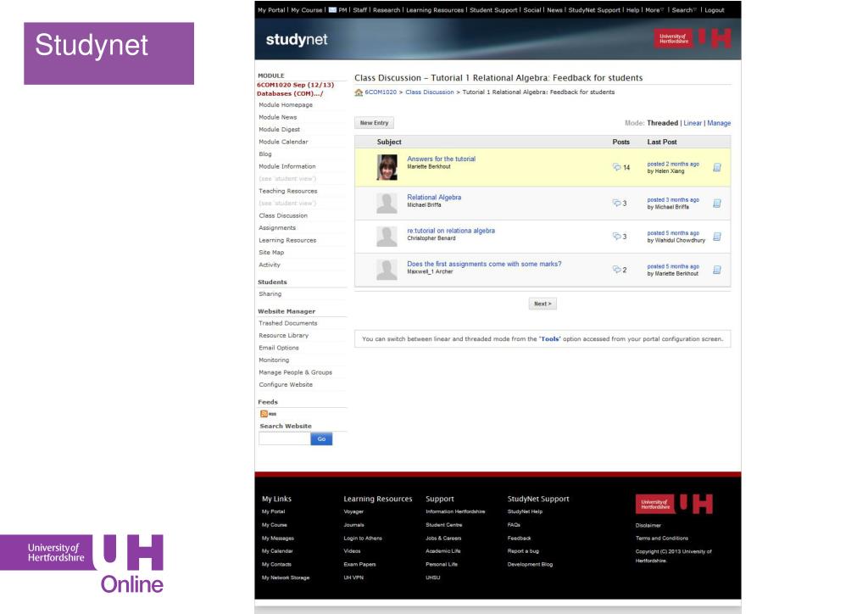
Task: Click My Network Storage in footer
Action: [286, 578]
